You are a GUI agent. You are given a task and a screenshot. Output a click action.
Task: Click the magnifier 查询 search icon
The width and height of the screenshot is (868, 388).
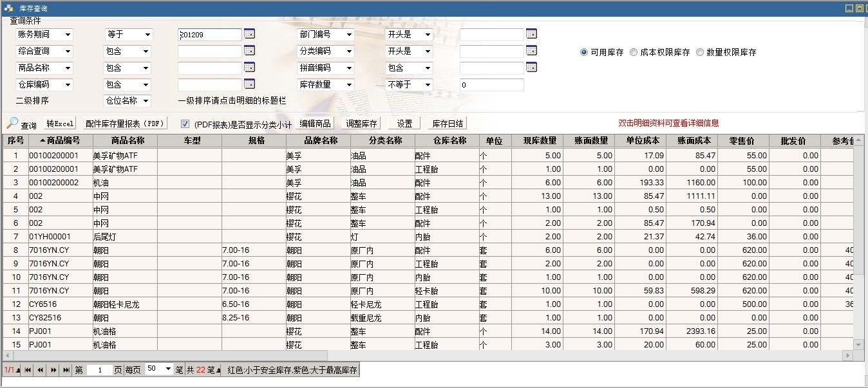tap(13, 124)
